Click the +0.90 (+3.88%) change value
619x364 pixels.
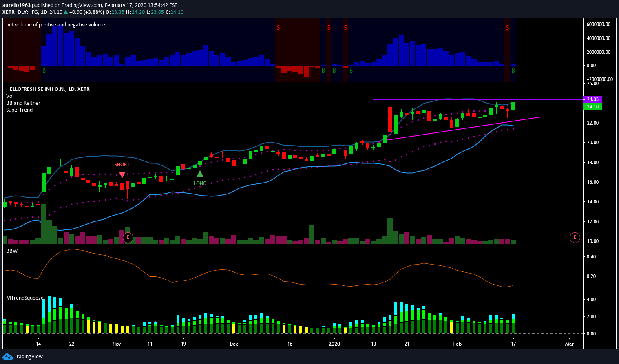click(x=86, y=12)
